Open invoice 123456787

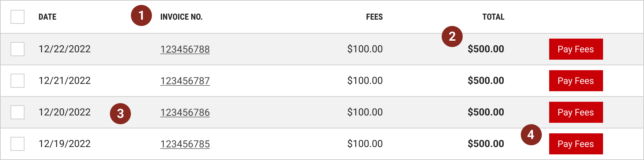185,81
